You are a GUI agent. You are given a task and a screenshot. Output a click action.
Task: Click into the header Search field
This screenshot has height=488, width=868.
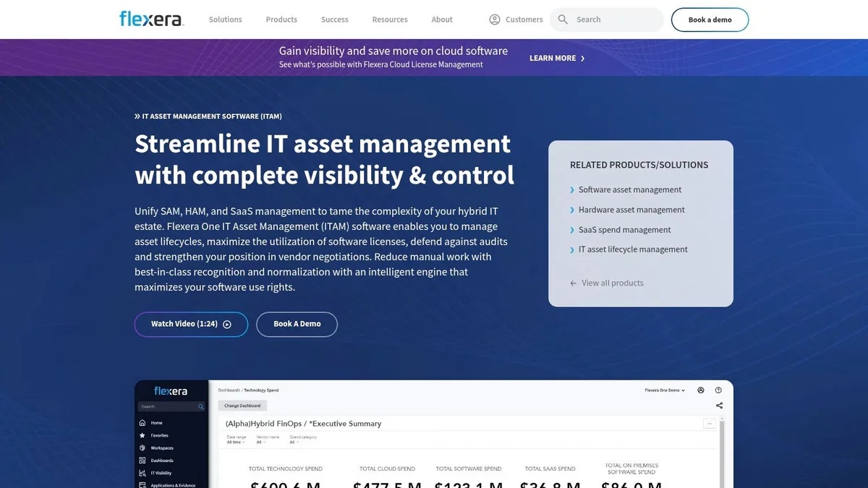[x=607, y=20]
